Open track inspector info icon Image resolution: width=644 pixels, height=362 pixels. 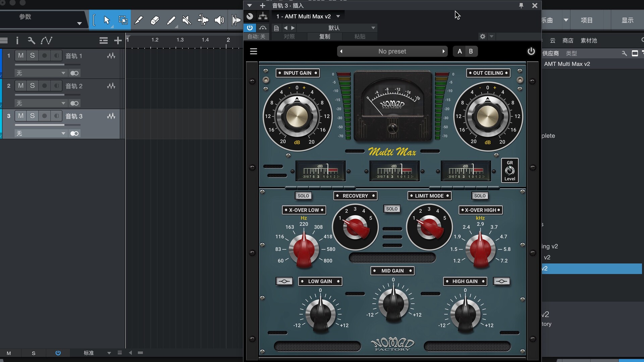(x=17, y=41)
